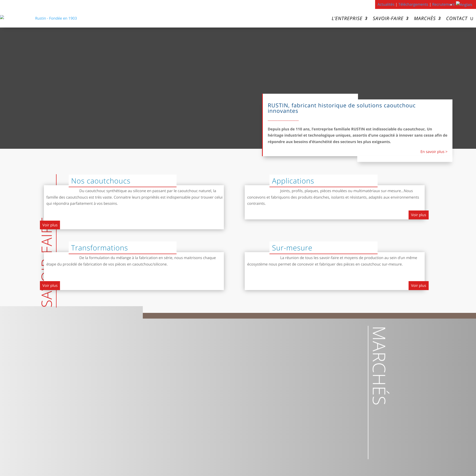Expand the MARCHÈS dropdown arrow
The image size is (476, 476).
[439, 19]
